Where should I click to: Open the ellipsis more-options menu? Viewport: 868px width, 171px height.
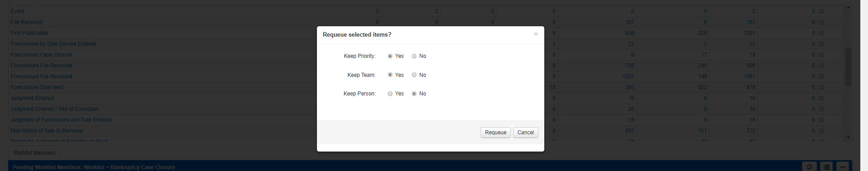(842, 167)
